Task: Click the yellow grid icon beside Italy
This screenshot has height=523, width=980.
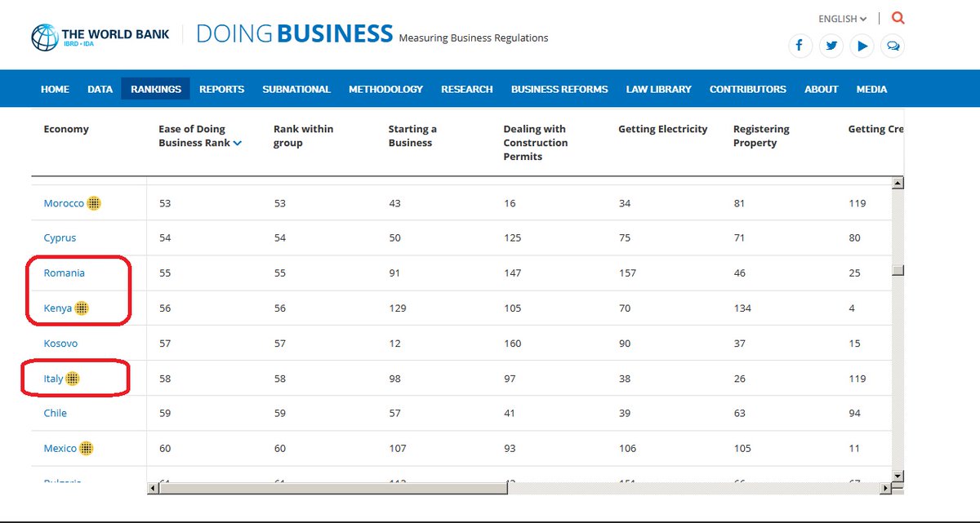Action: tap(73, 379)
